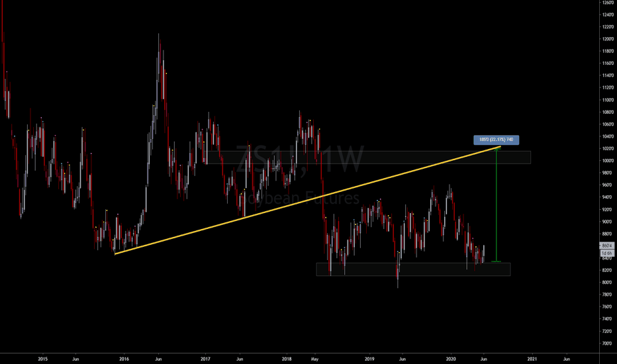Select the yellow ascending trendline drawing
Image resolution: width=617 pixels, height=364 pixels.
click(307, 201)
